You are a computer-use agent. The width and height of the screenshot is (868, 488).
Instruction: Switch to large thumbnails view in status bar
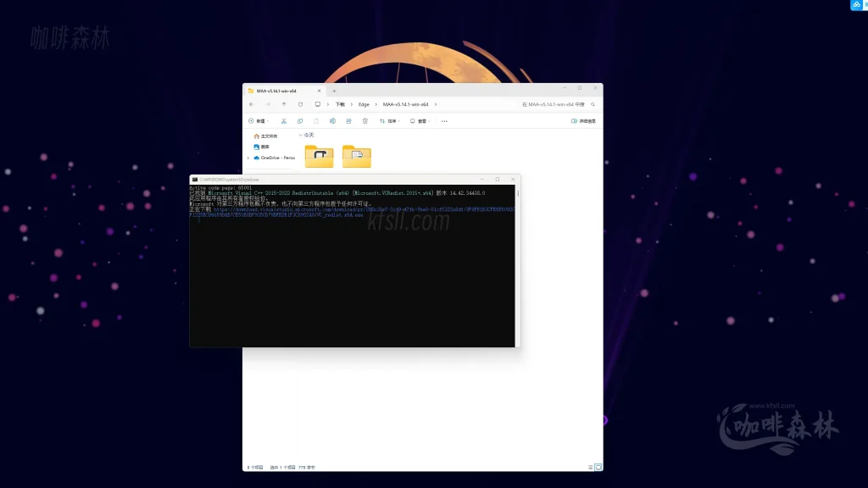598,467
